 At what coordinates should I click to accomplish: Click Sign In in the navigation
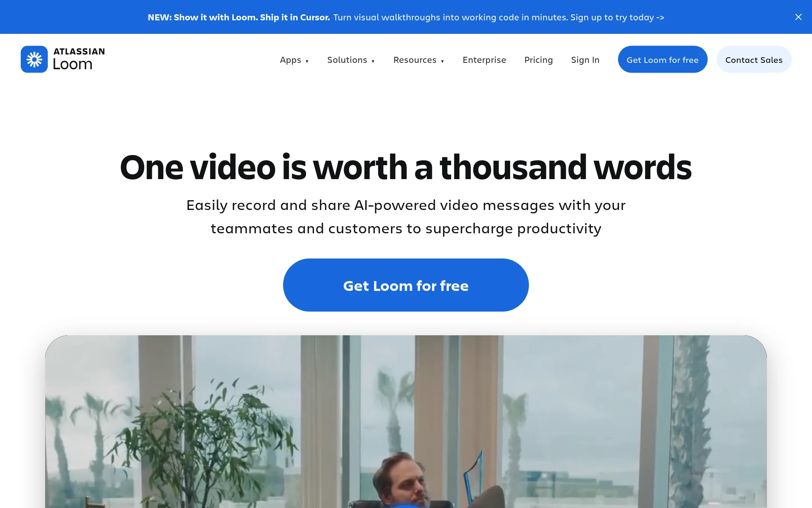point(585,60)
